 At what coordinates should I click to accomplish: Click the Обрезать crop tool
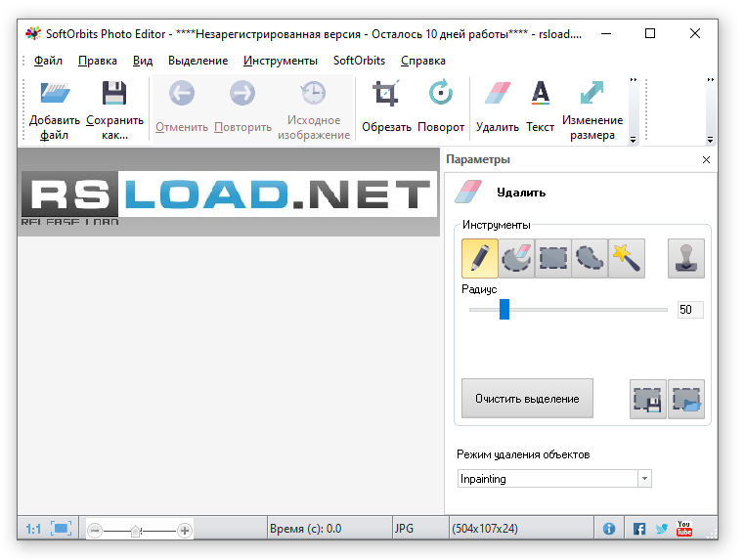point(386,107)
